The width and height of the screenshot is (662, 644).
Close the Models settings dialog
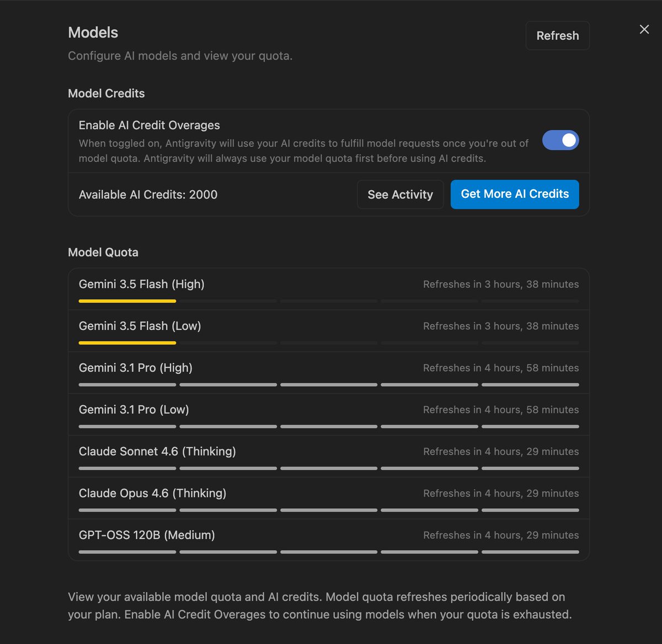tap(644, 30)
